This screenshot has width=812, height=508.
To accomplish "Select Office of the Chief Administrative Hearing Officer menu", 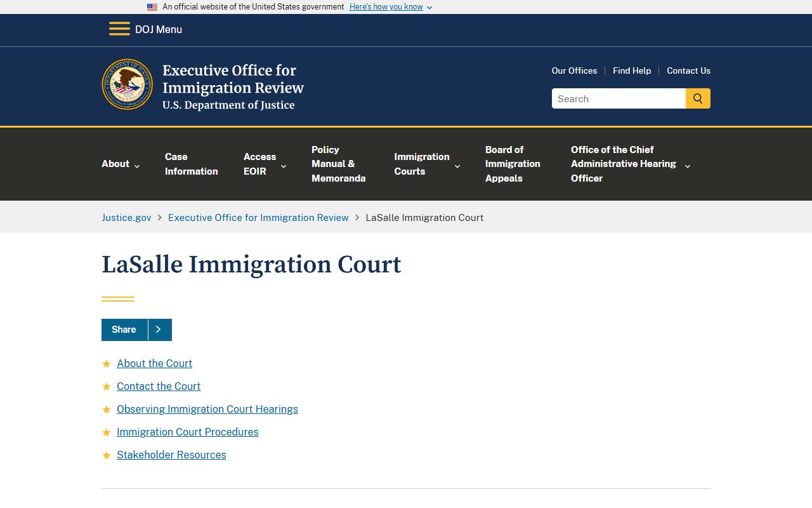I will point(624,164).
